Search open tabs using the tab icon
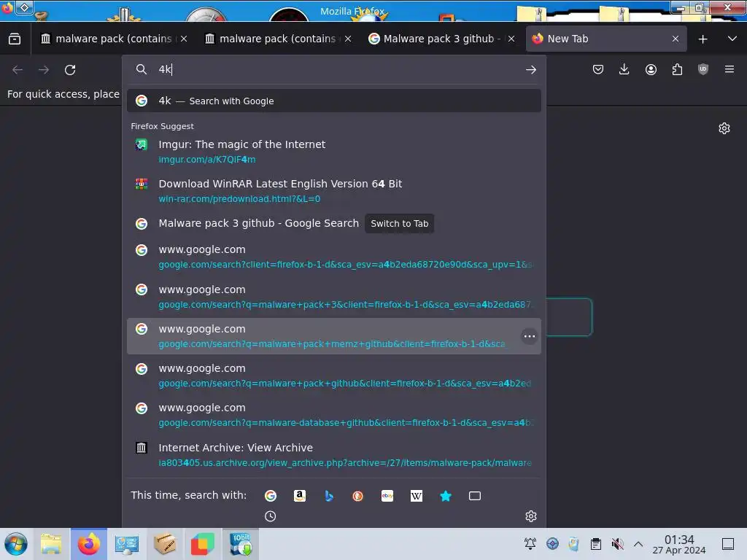Screen dimensions: 747x560 475,496
